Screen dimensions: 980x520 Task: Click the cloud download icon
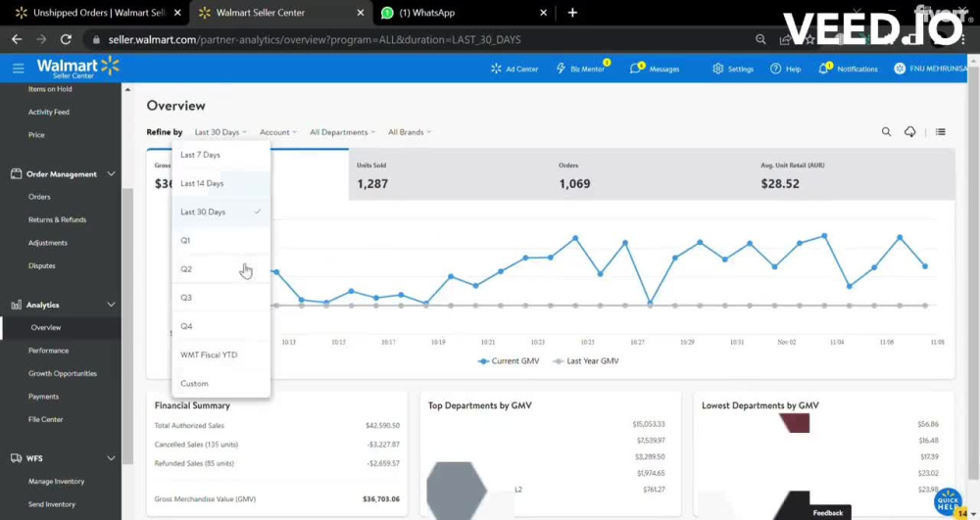coord(910,132)
